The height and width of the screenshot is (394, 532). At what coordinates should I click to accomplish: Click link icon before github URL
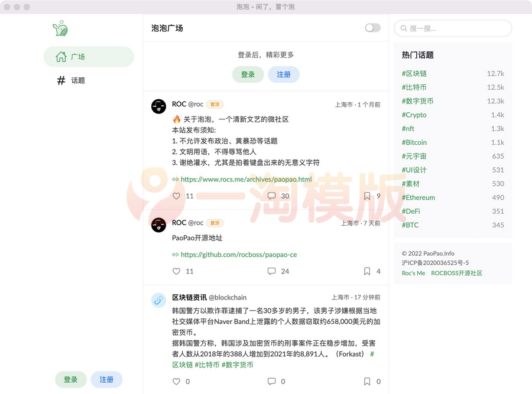coord(176,255)
